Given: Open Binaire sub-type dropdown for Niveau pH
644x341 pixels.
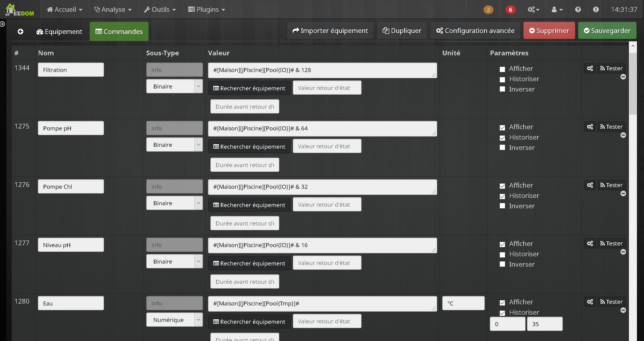Looking at the screenshot, I should tap(175, 261).
